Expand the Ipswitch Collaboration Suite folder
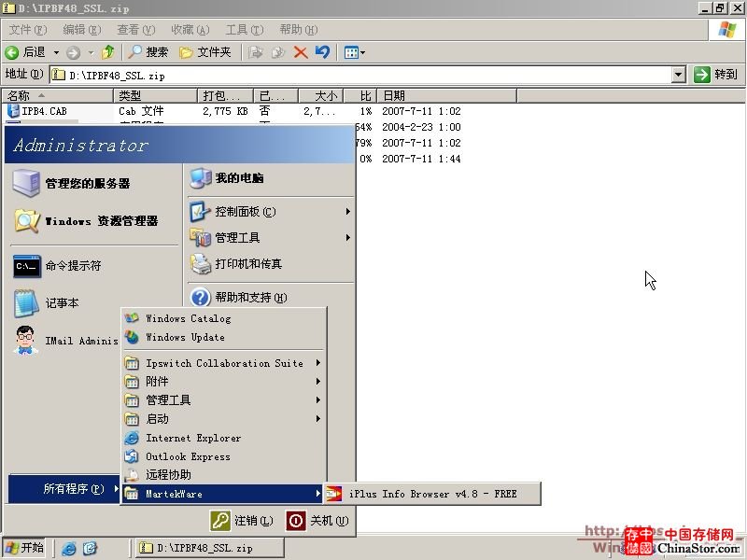 tap(224, 363)
